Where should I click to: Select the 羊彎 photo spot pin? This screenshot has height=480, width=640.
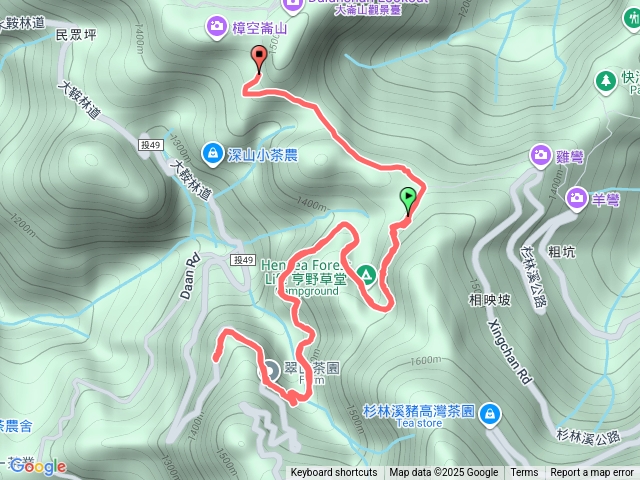pyautogui.click(x=577, y=200)
